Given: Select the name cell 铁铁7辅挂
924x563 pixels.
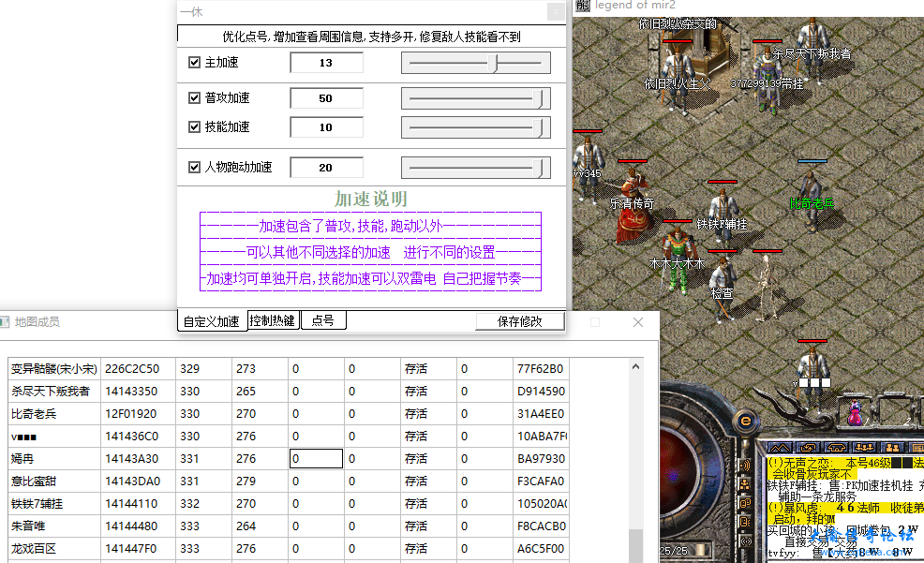Looking at the screenshot, I should [x=54, y=504].
